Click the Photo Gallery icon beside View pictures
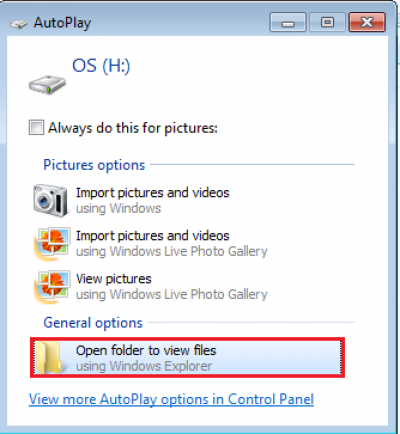400x434 pixels. (52, 287)
